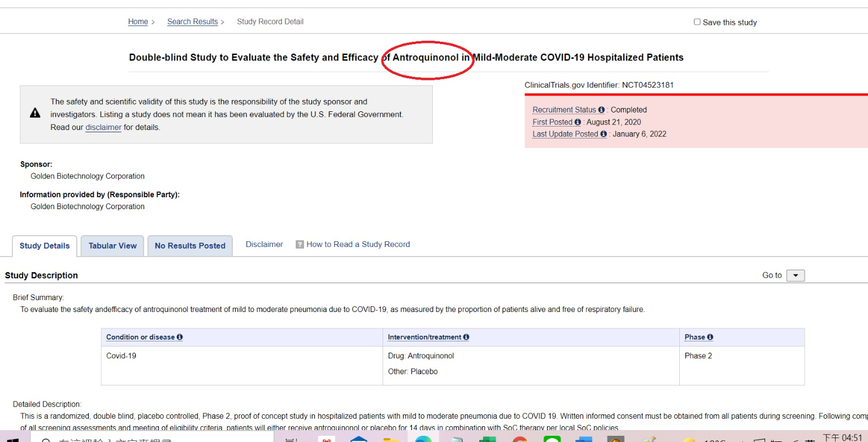The height and width of the screenshot is (442, 868).
Task: Click the Recruitment Status info icon
Action: pyautogui.click(x=601, y=110)
